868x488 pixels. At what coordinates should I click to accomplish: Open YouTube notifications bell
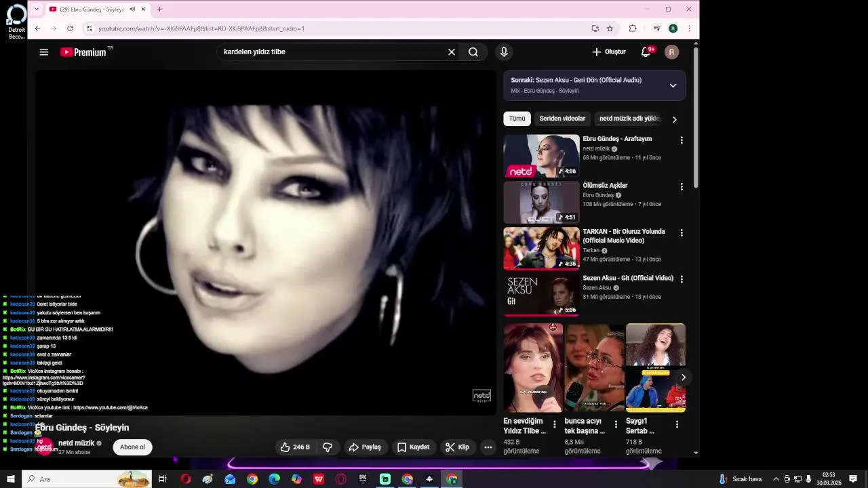(x=646, y=52)
